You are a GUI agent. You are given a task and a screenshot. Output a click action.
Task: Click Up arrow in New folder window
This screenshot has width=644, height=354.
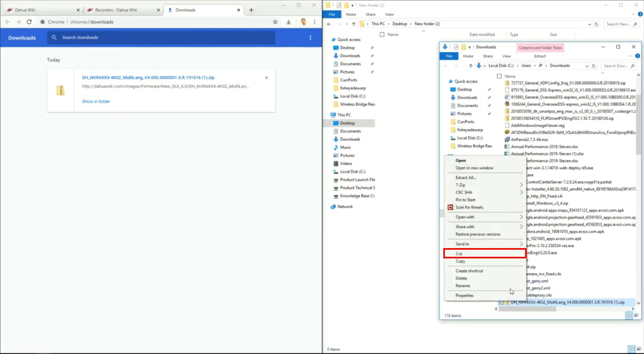tap(354, 24)
